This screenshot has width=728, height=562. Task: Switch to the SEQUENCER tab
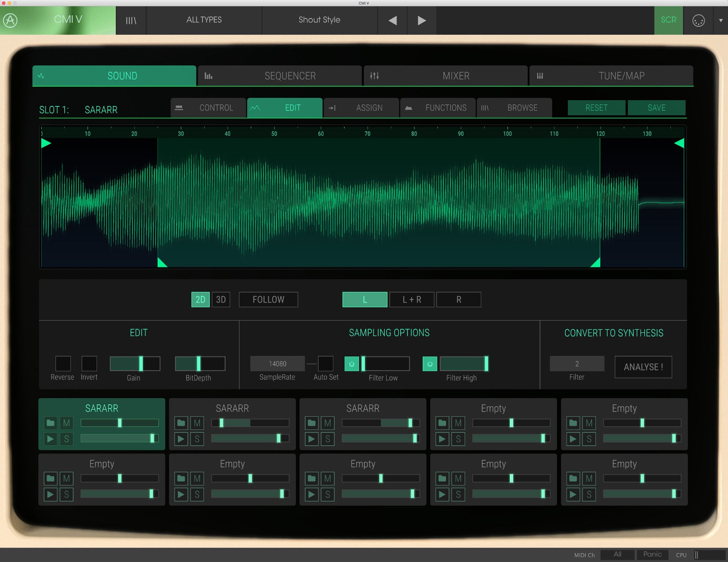click(280, 76)
